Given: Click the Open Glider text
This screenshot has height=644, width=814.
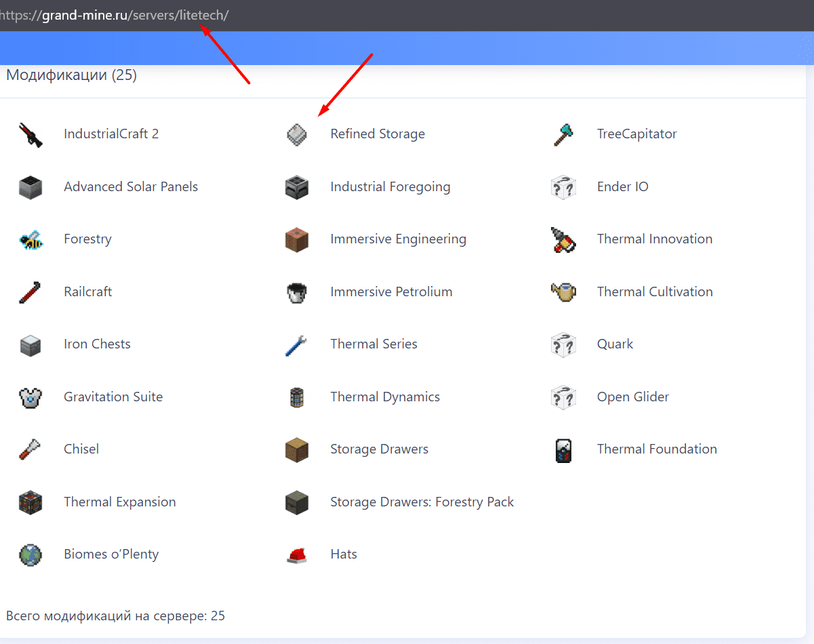Looking at the screenshot, I should (633, 397).
